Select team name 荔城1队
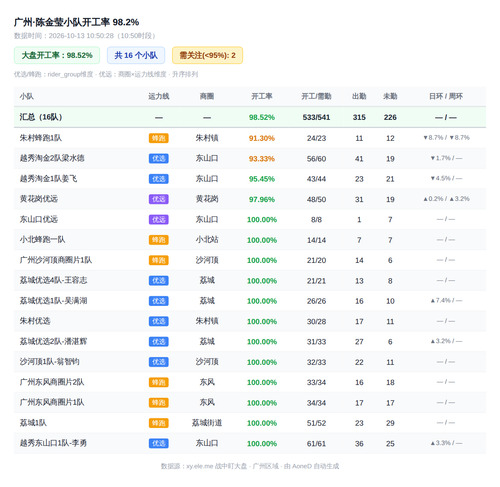This screenshot has width=500, height=487. coord(33,423)
